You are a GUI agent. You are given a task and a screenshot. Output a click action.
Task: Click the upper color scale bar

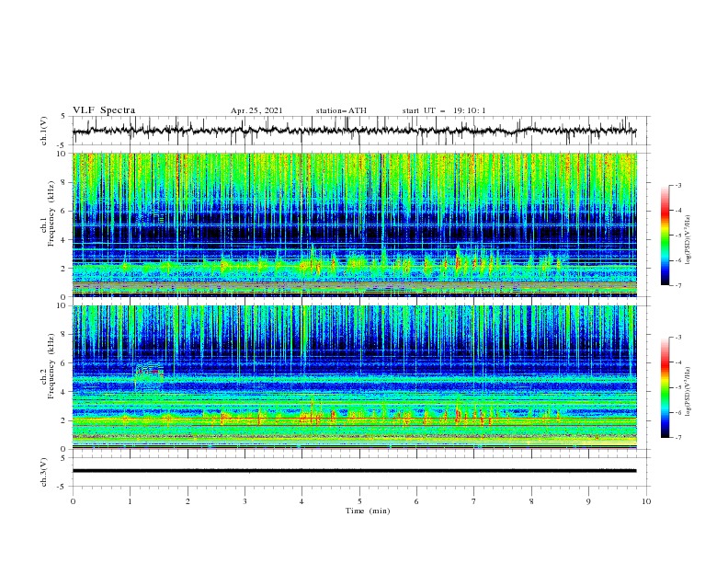point(665,235)
